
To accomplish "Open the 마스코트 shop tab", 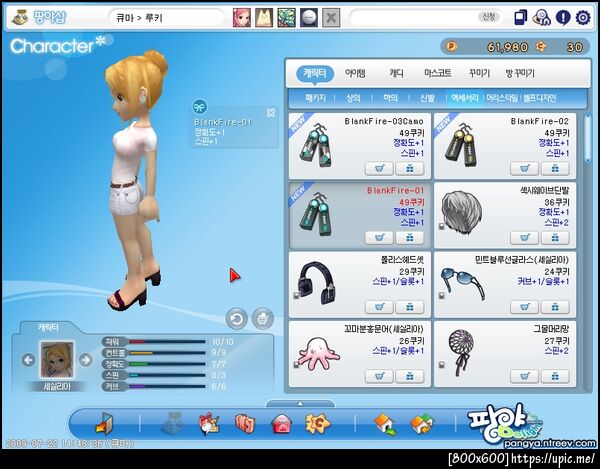I will [437, 73].
